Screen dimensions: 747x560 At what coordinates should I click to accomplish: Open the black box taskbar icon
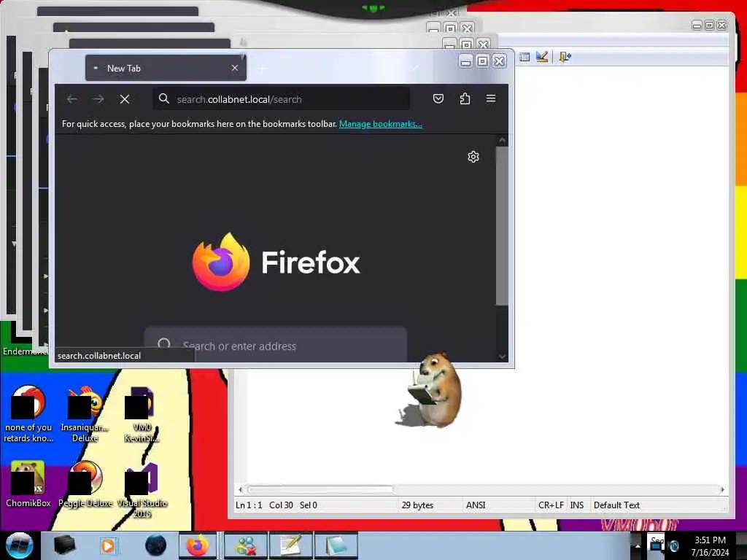point(64,545)
